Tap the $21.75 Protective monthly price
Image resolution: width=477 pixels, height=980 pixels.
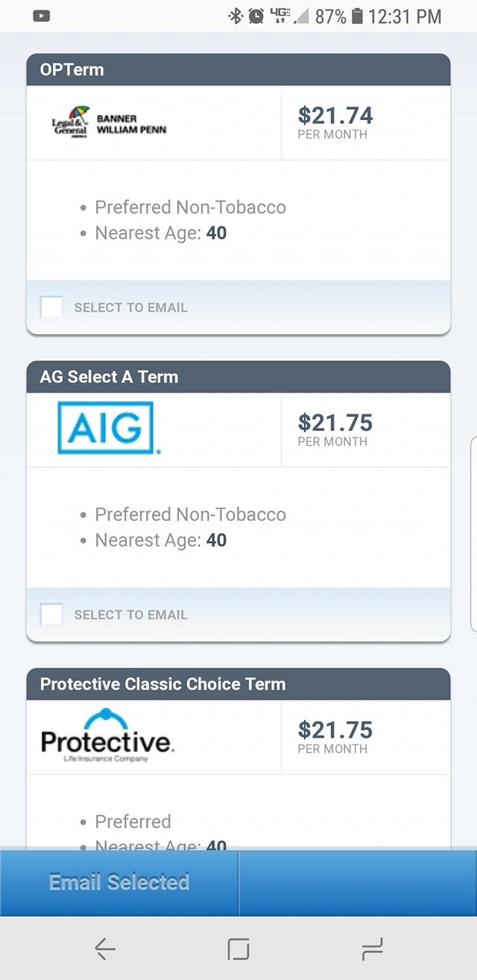point(335,736)
